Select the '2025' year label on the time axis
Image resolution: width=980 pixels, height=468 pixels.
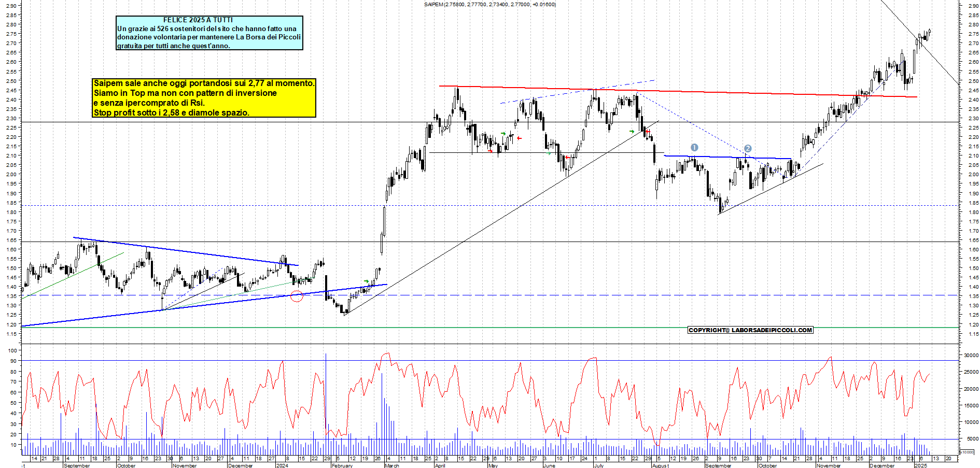(920, 465)
